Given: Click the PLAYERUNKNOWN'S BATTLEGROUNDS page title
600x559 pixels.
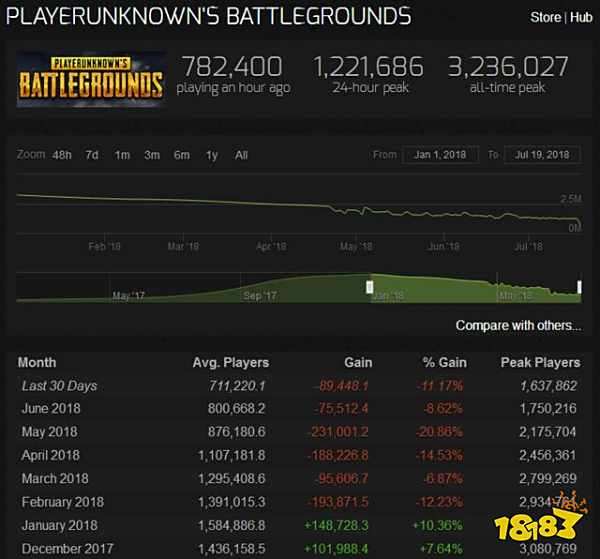Looking at the screenshot, I should (209, 16).
